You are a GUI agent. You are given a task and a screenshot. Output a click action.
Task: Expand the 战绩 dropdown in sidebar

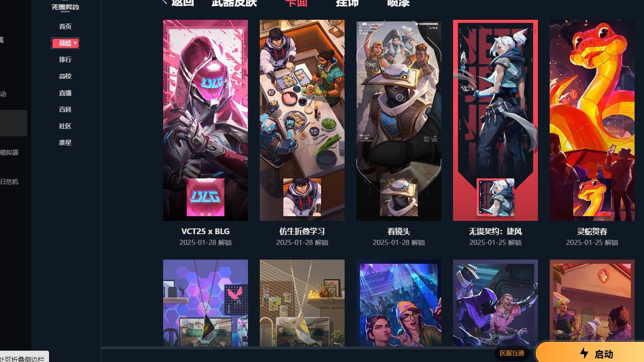tap(66, 43)
